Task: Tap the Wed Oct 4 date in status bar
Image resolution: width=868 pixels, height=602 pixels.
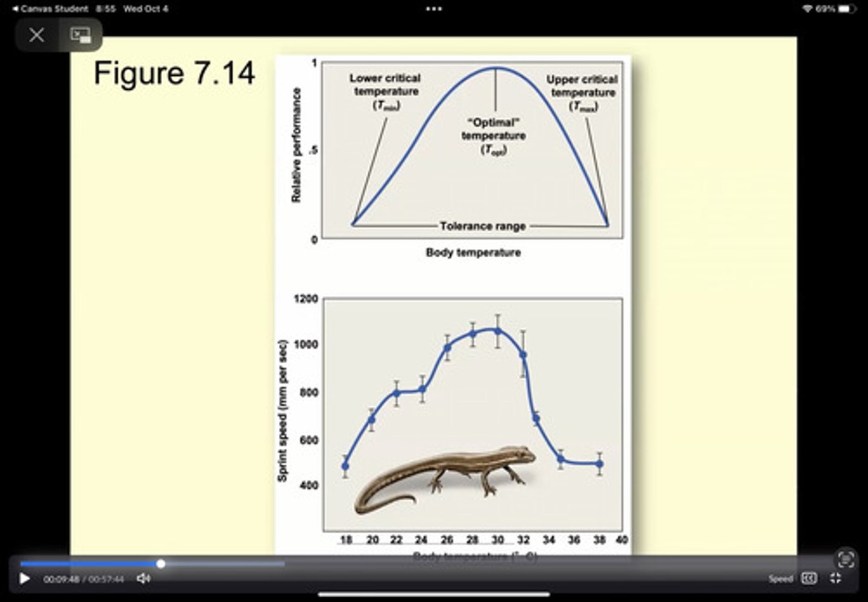Action: point(145,9)
